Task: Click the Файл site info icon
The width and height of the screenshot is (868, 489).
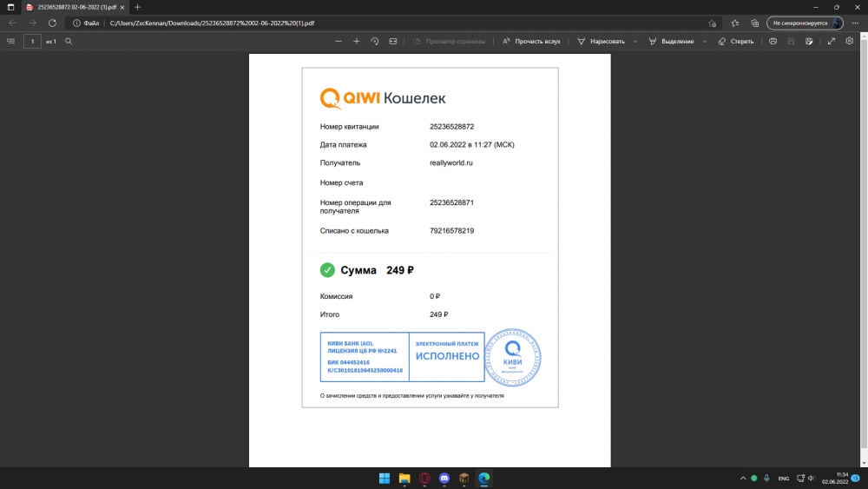Action: (86, 23)
